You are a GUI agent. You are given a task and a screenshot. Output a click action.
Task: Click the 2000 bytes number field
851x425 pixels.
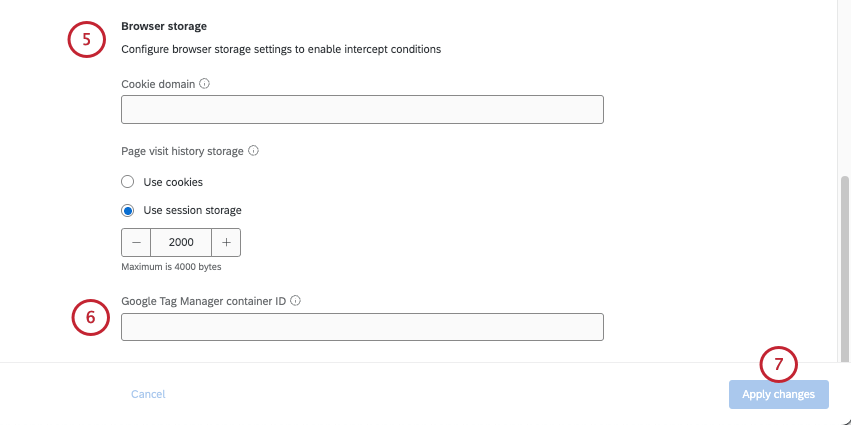[x=181, y=242]
